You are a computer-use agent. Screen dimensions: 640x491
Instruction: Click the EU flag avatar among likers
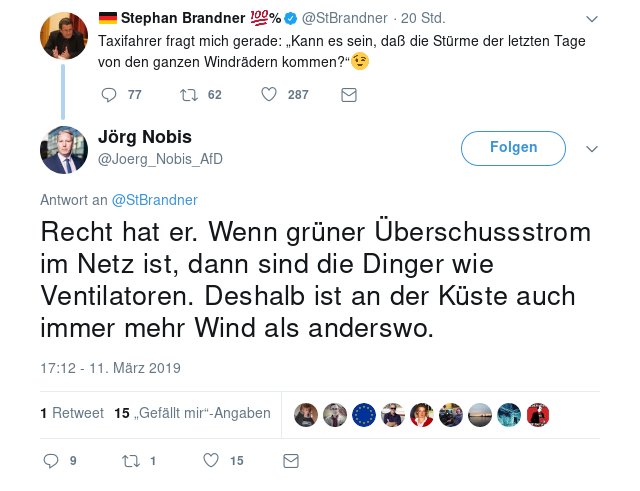tap(364, 414)
